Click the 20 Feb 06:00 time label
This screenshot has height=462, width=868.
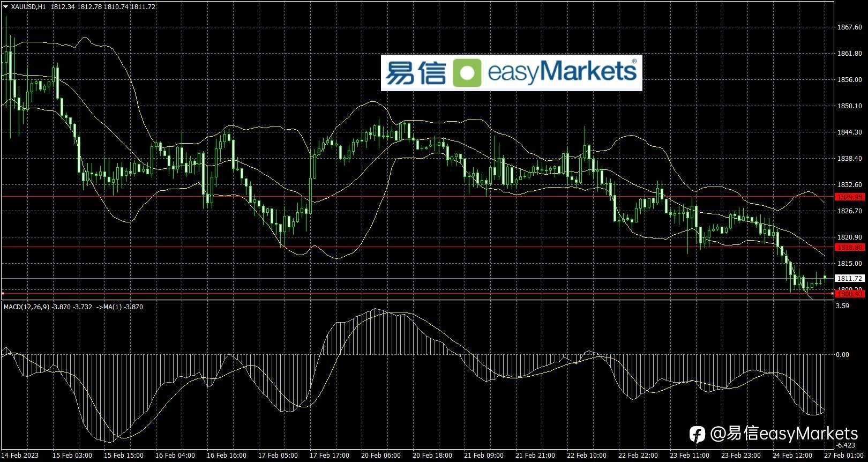[x=381, y=456]
